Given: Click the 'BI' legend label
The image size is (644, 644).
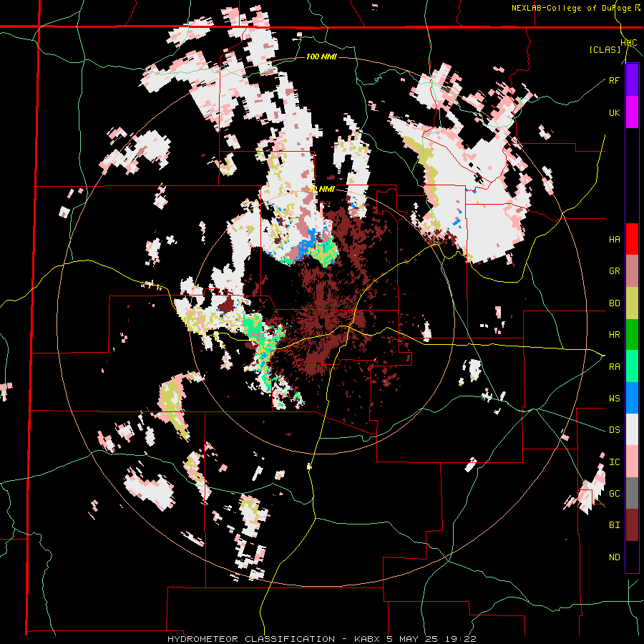Looking at the screenshot, I should click(x=614, y=525).
